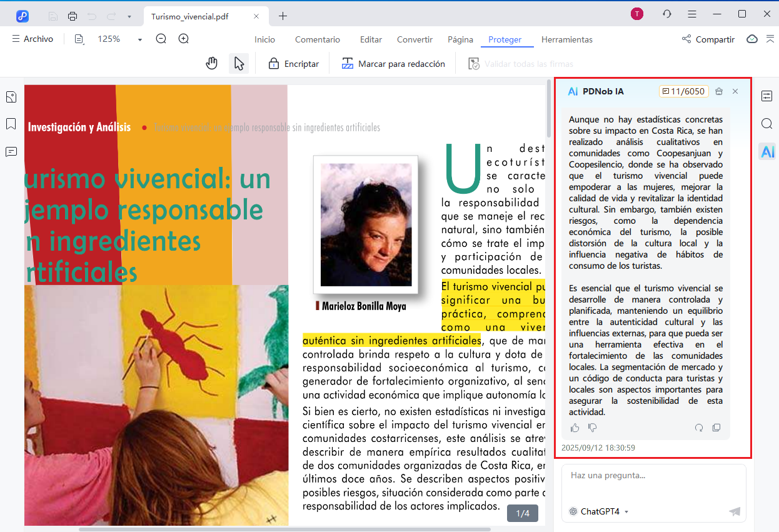This screenshot has width=779, height=532.
Task: Click the 'Investigación y Análisis' heading
Action: point(79,128)
